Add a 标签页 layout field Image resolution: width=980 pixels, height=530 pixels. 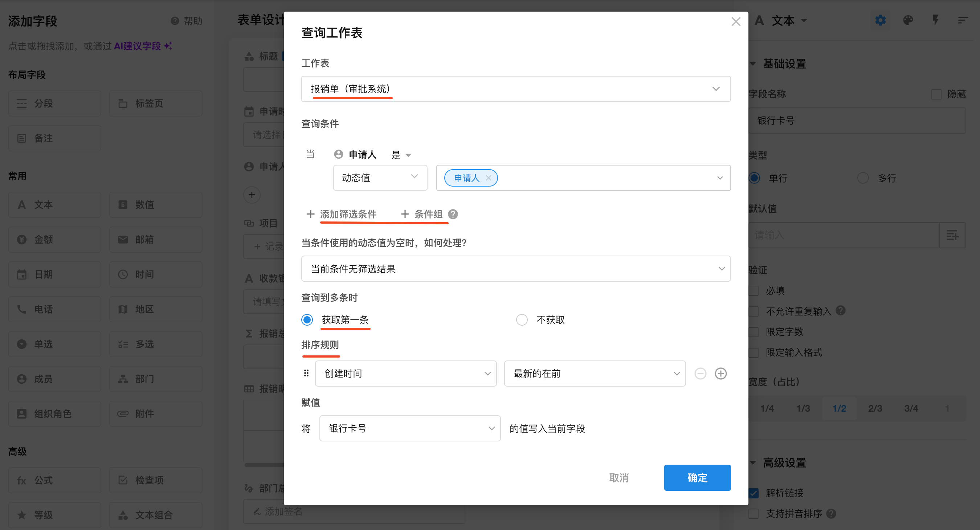[x=156, y=103]
